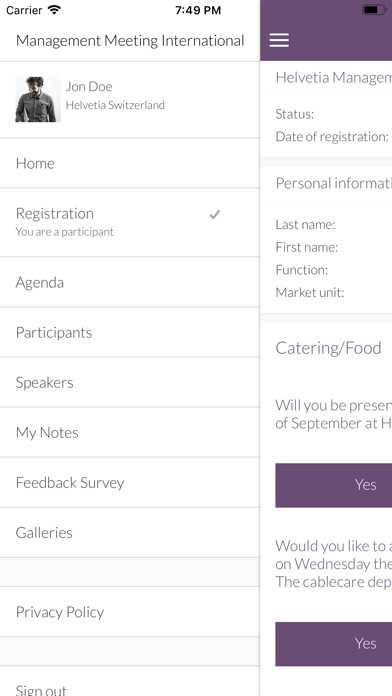Viewport: 392px width, 696px height.
Task: Choose Yes for the Wednesday question
Action: click(333, 644)
